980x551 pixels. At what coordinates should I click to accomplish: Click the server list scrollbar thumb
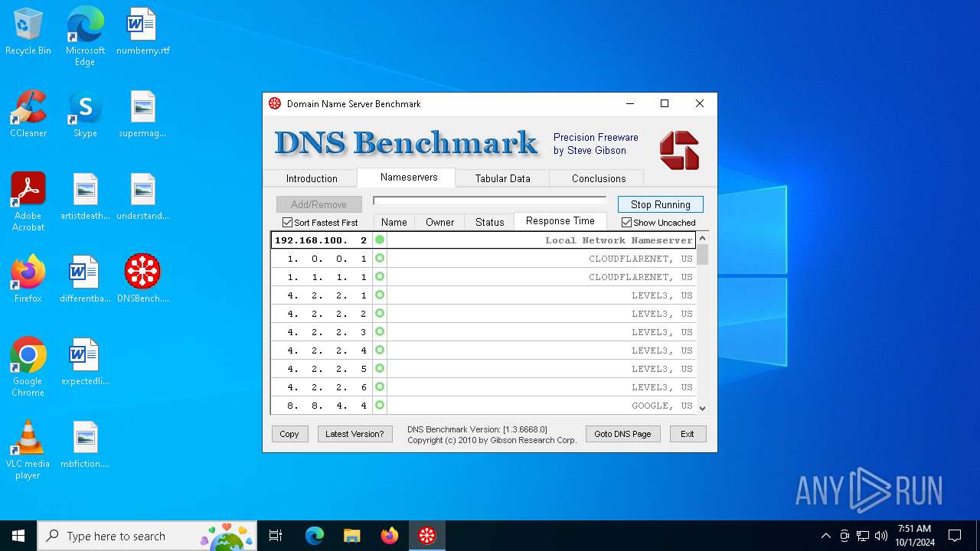coord(703,255)
